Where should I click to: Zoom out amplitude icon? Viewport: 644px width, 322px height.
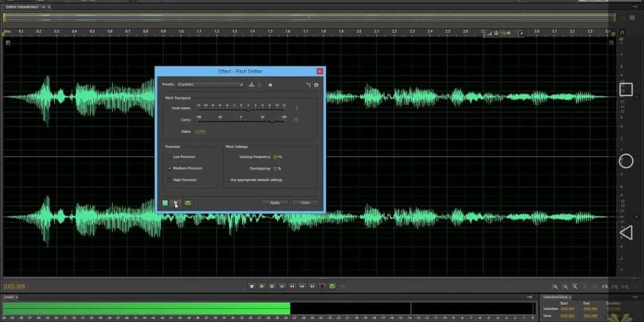pos(565,287)
